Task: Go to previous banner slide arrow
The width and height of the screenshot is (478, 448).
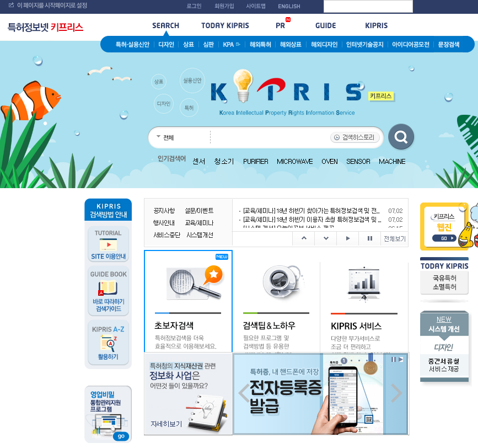Action: point(244,393)
